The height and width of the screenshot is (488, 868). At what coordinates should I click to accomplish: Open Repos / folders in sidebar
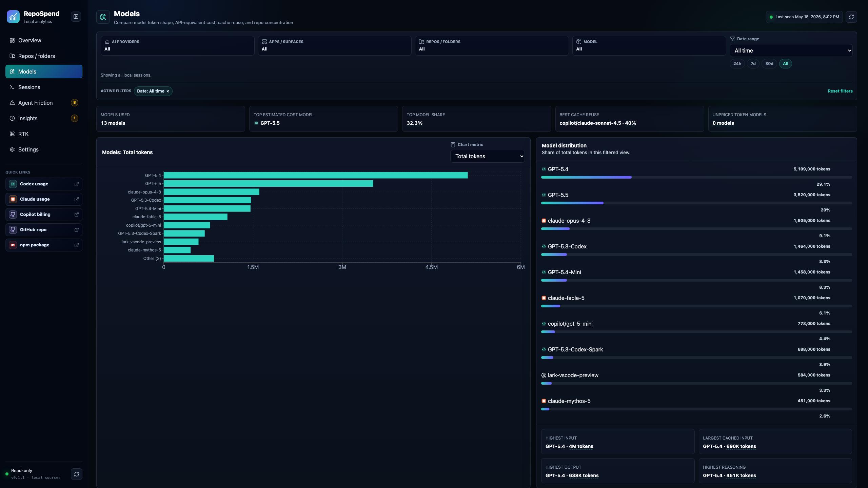44,56
